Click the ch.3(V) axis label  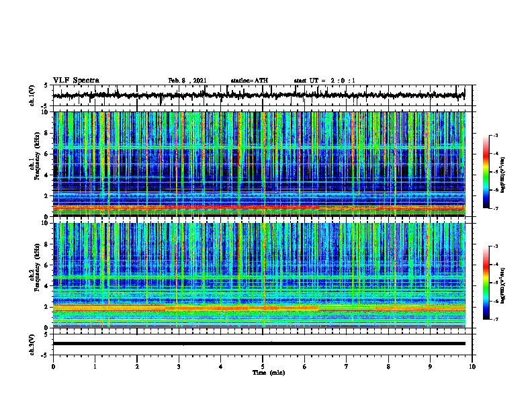32,345
